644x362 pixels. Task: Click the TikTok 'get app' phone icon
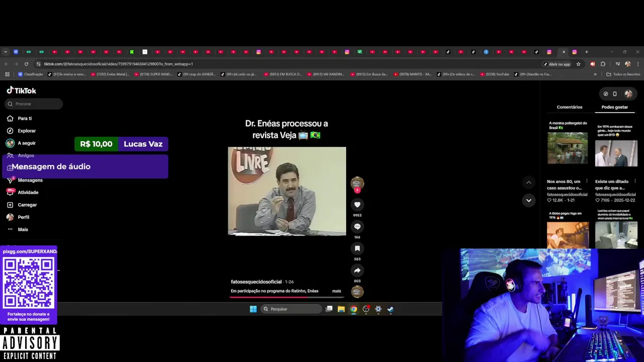615,94
